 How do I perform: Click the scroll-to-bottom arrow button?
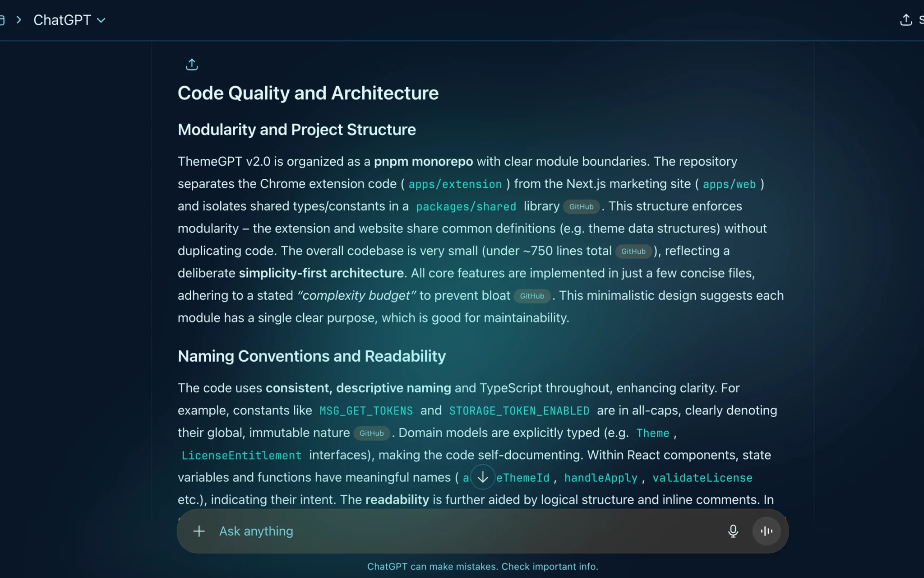click(x=482, y=477)
